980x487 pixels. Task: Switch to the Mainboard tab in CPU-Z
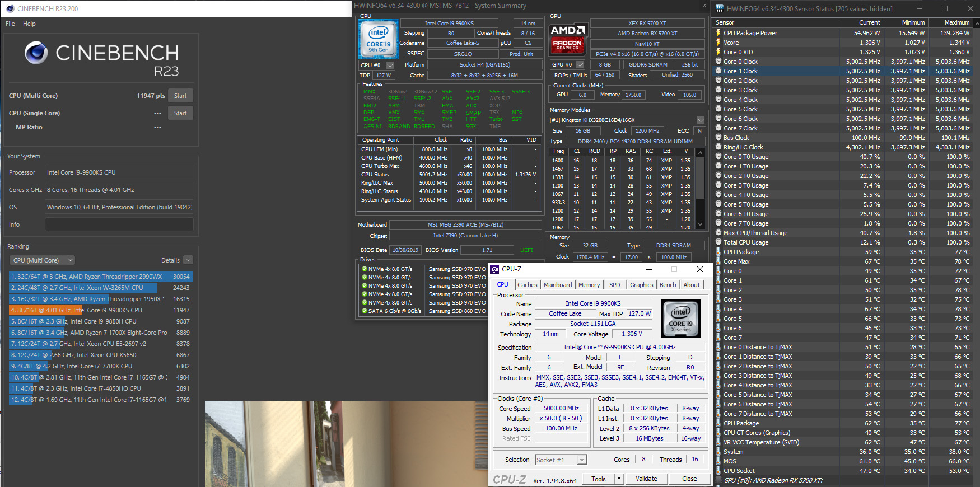[x=558, y=285]
